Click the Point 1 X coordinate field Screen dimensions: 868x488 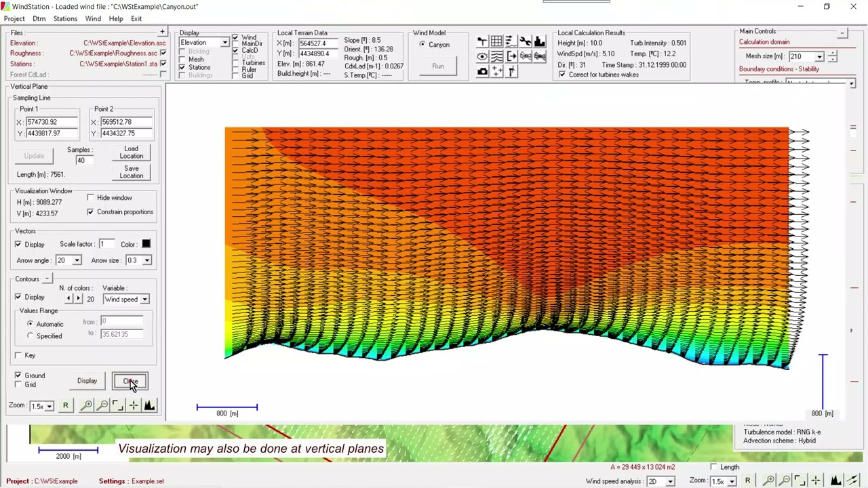(x=52, y=122)
